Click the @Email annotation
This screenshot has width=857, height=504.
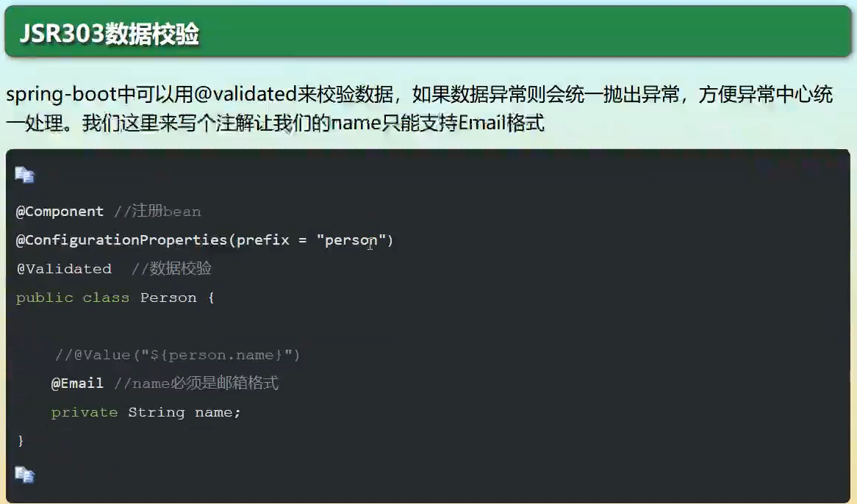tap(77, 384)
